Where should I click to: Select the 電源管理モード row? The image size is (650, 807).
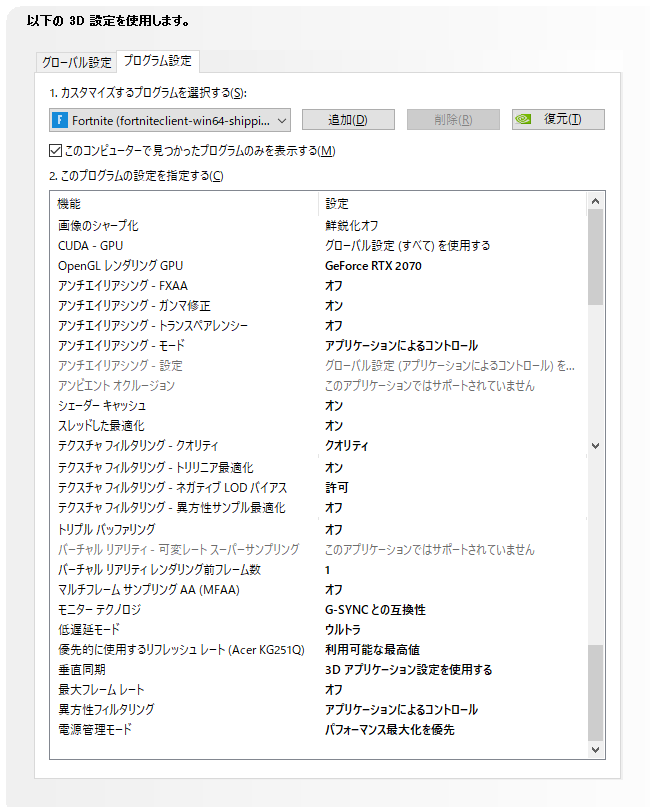[x=318, y=730]
